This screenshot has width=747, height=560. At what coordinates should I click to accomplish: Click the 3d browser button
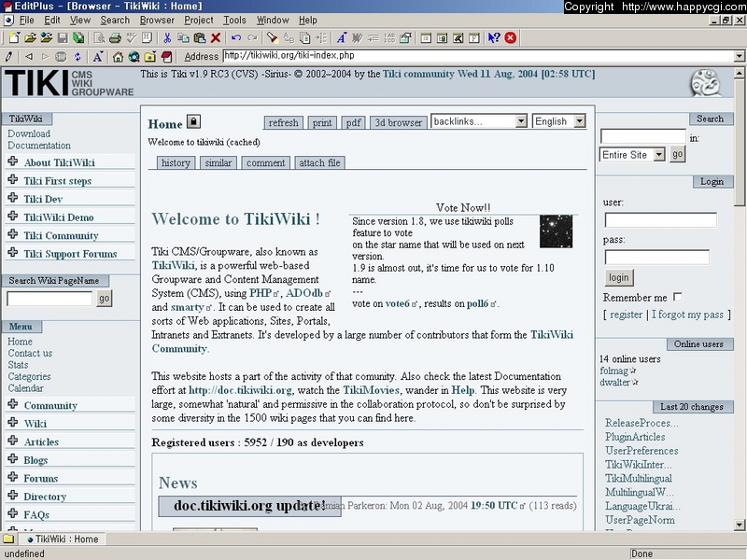point(399,123)
